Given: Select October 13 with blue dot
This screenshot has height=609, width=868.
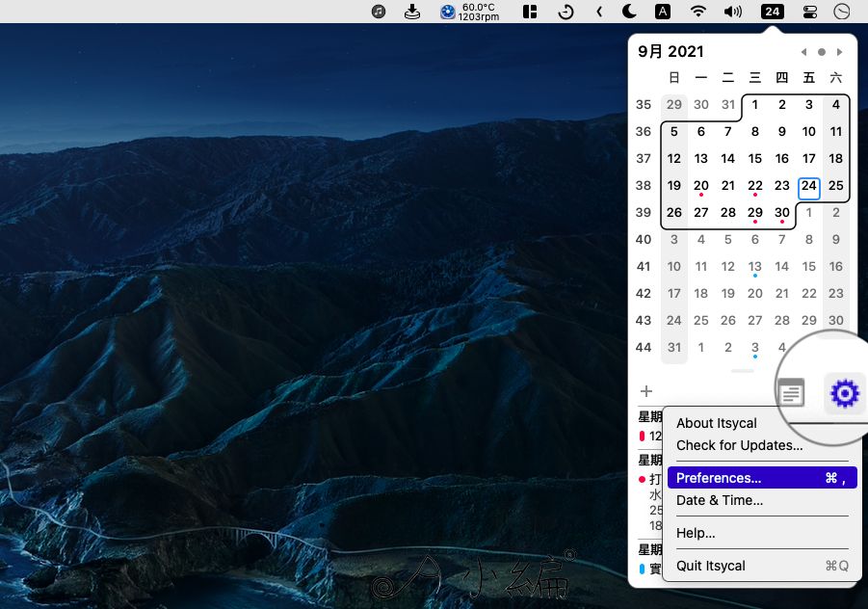Looking at the screenshot, I should [x=754, y=267].
